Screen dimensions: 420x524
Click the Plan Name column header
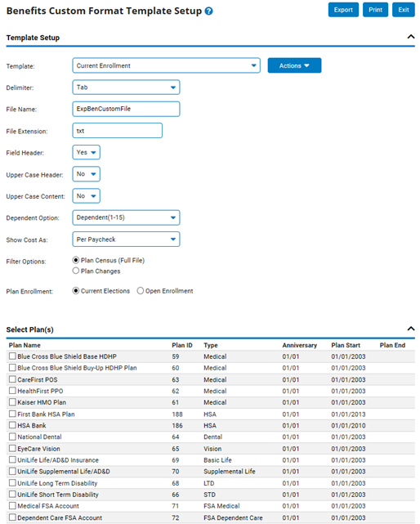pos(25,345)
